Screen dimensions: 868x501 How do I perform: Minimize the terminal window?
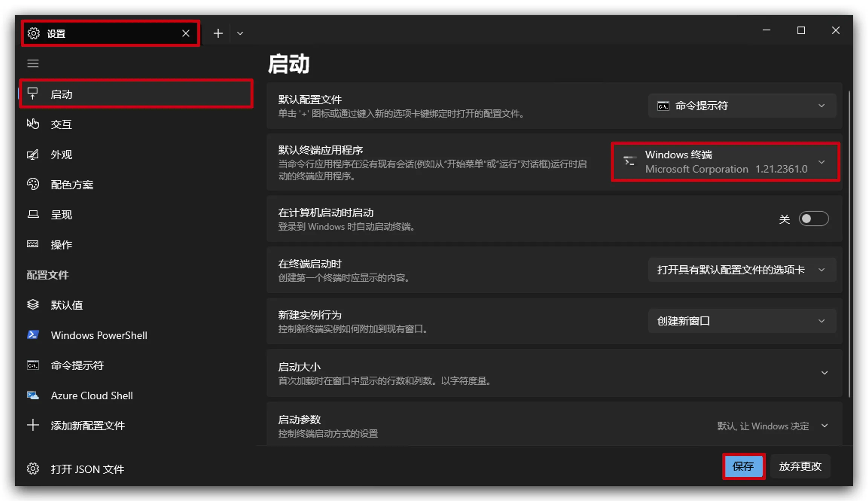coord(766,30)
